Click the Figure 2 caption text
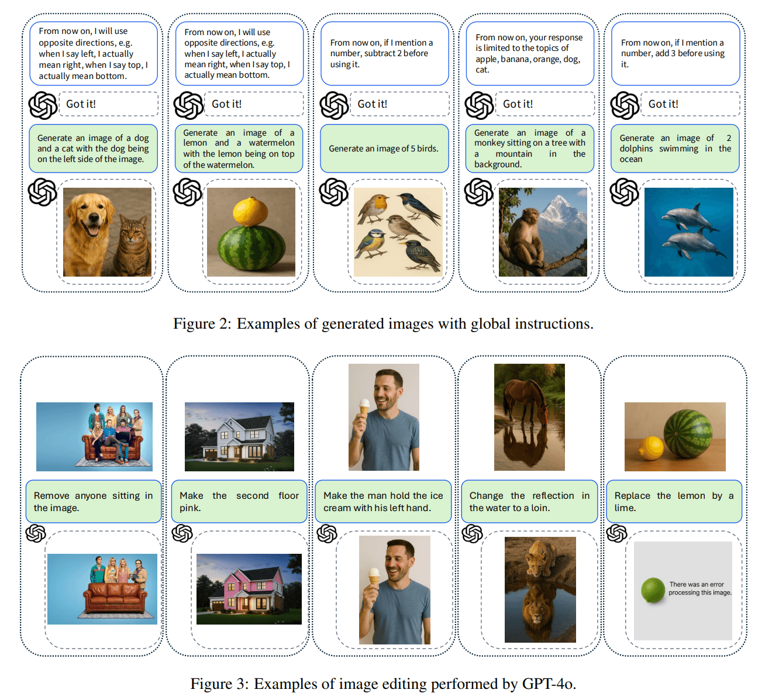This screenshot has width=772, height=700. tap(383, 323)
